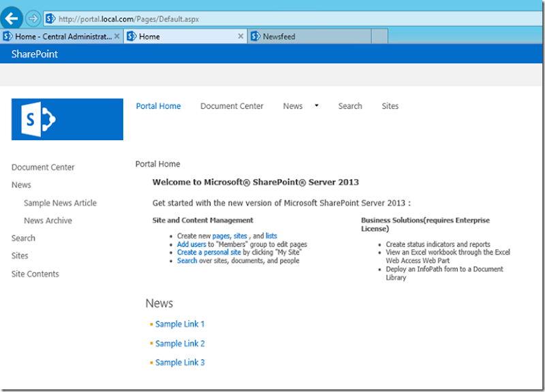Select the Home browser tab
This screenshot has height=392, width=545.
click(185, 37)
